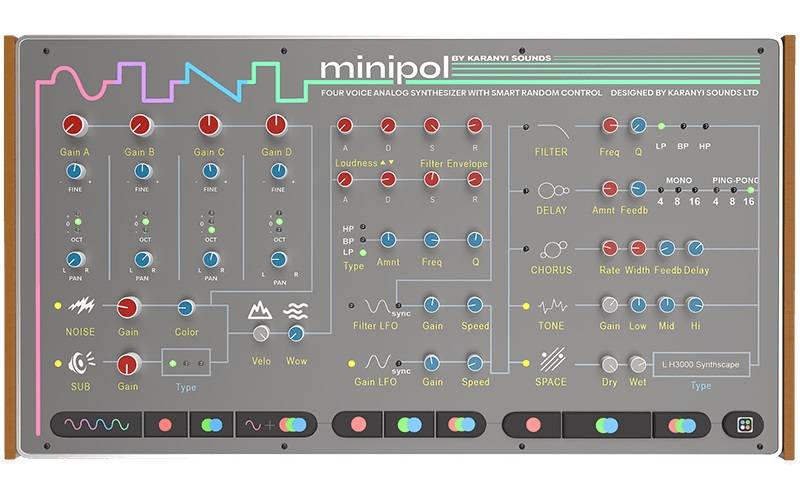Image resolution: width=800 pixels, height=500 pixels.
Task: Select Ping-Pong delay 16 option
Action: (x=749, y=188)
